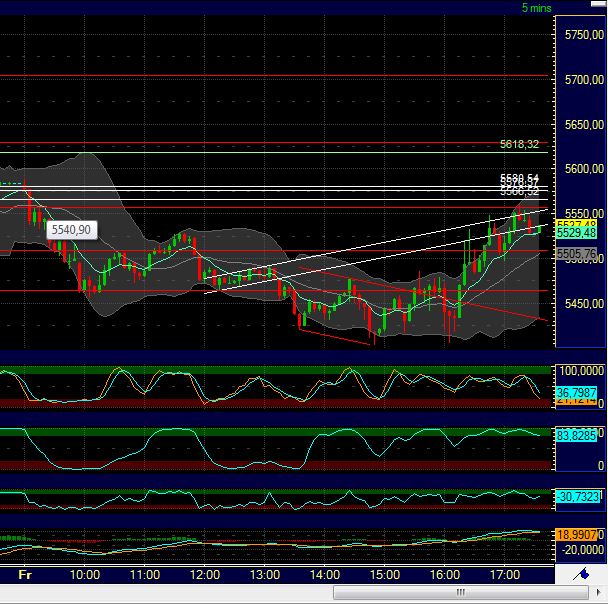Image resolution: width=608 pixels, height=605 pixels.
Task: Click the 17:00 time axis marker
Action: click(505, 575)
